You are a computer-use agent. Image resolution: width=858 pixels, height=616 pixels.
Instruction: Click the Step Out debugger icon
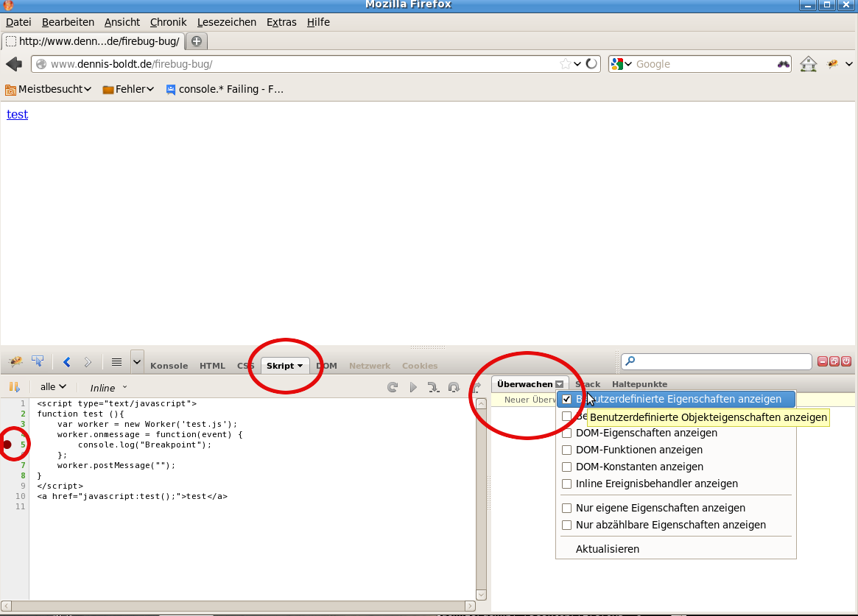(x=476, y=387)
